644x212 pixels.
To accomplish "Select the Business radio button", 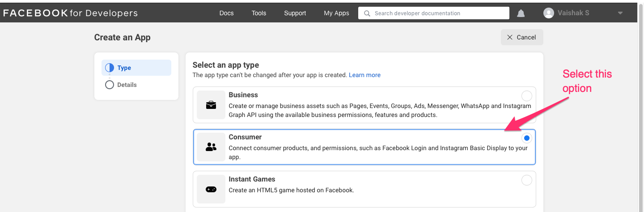I will click(x=527, y=96).
